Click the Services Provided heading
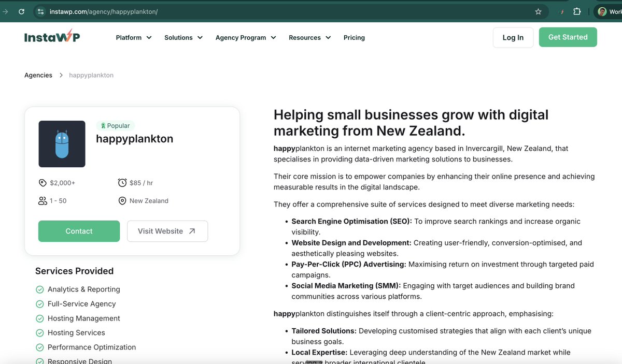 tap(74, 271)
